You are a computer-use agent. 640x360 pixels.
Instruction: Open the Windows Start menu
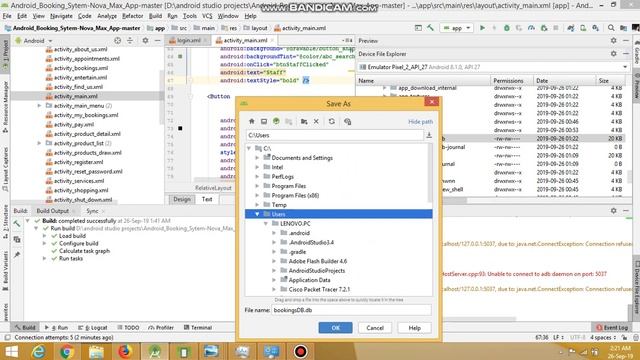click(11, 351)
